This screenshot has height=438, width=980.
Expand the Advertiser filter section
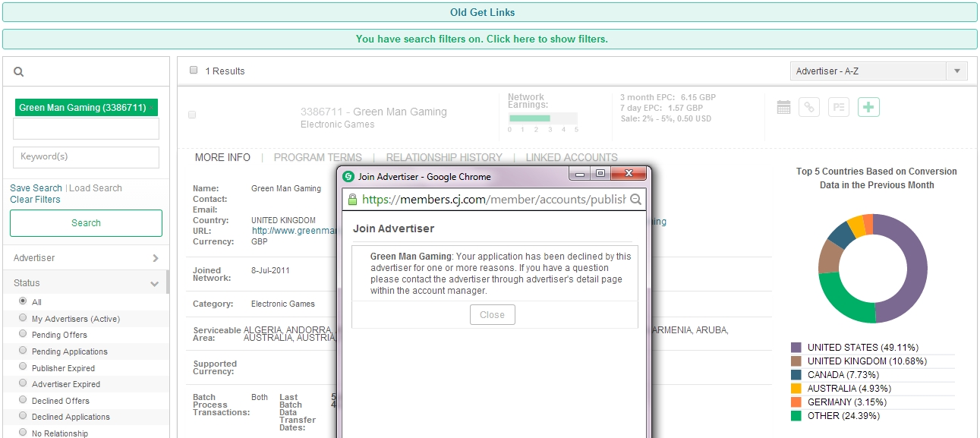point(86,258)
